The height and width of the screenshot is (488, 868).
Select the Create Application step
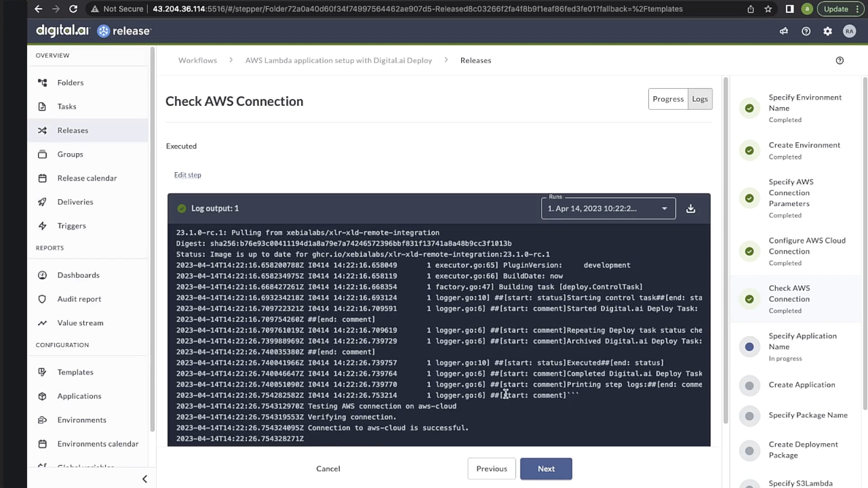(x=802, y=385)
